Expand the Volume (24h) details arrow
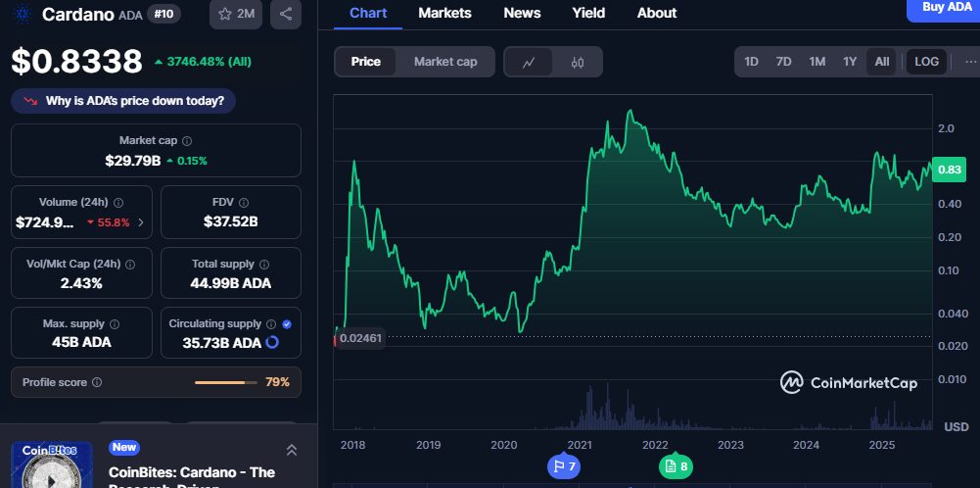980x488 pixels. [139, 222]
